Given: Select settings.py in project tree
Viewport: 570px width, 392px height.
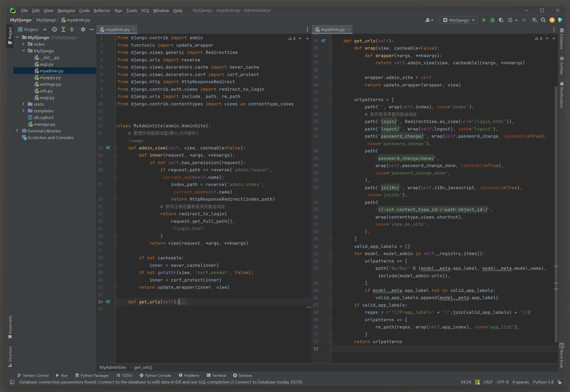Looking at the screenshot, I should 50,84.
